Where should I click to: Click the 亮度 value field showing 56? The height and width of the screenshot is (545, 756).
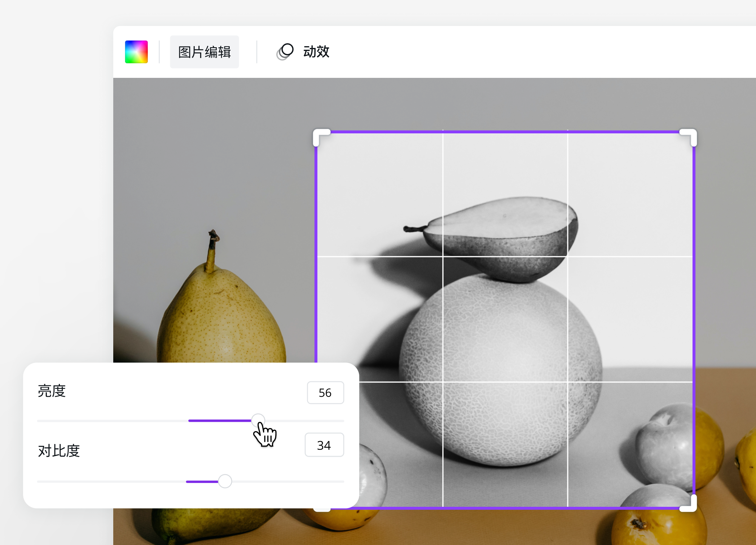[x=325, y=393]
